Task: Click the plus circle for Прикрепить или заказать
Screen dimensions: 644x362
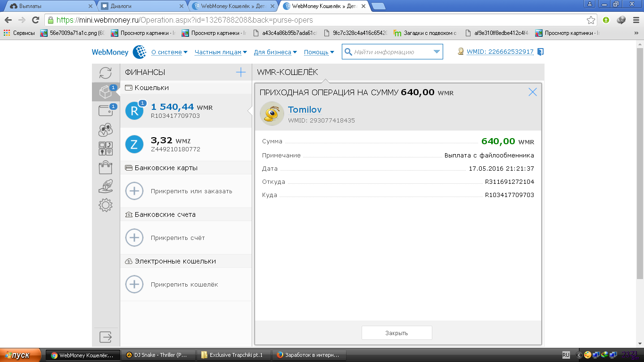Action: pyautogui.click(x=134, y=191)
